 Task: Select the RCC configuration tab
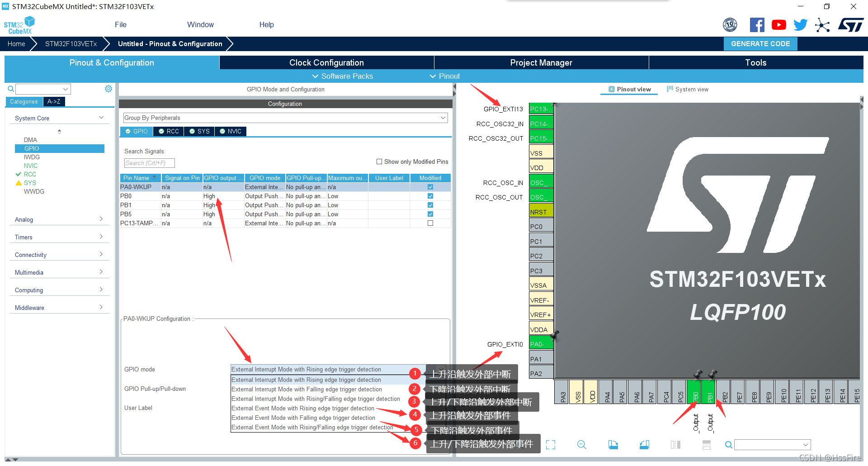(x=169, y=131)
